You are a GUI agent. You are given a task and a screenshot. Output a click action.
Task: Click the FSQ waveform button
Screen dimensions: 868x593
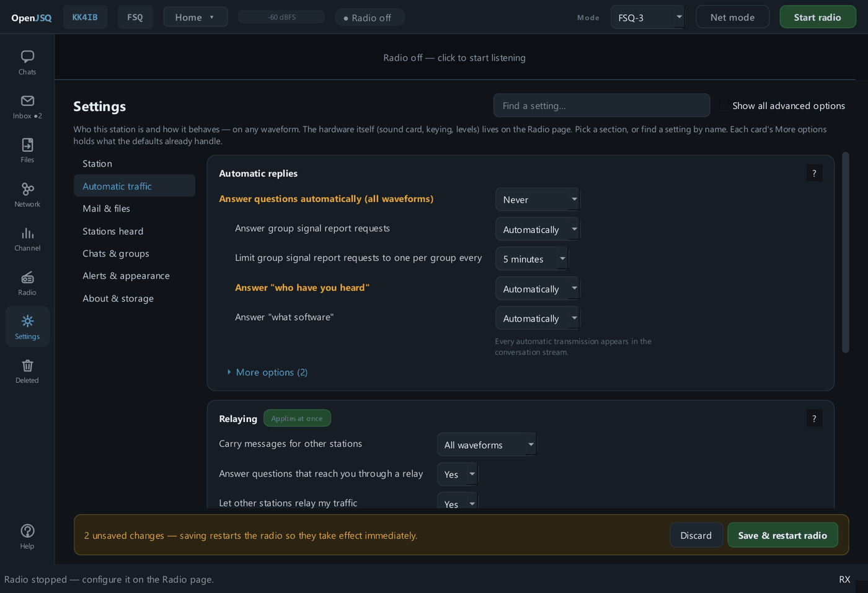pos(135,17)
